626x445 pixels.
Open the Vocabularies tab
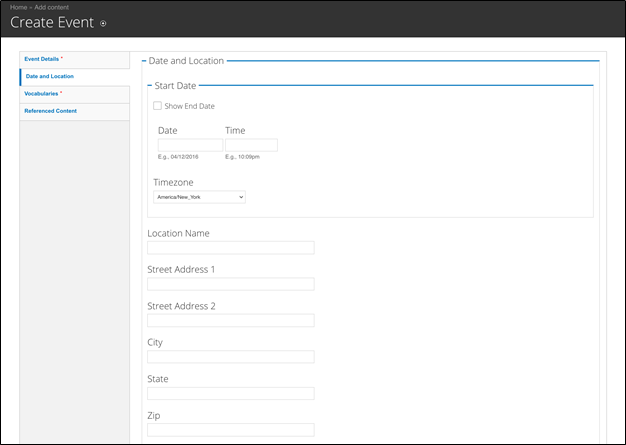click(x=42, y=93)
